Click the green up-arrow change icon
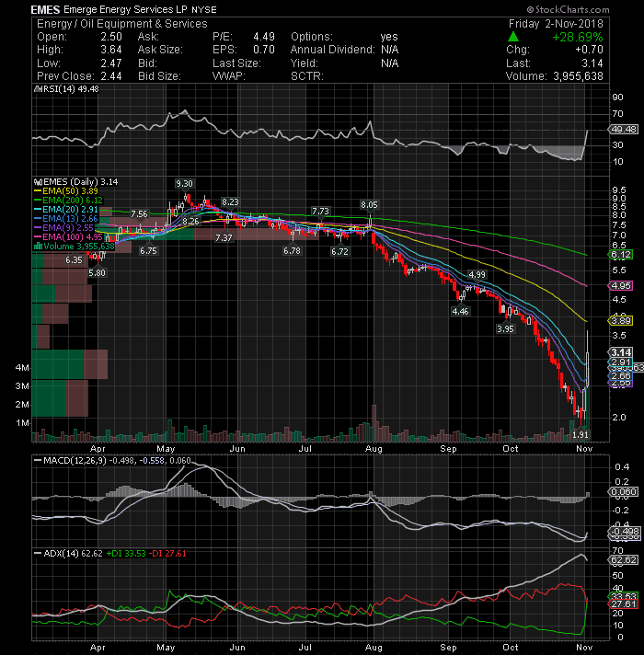The image size is (644, 655). 512,37
